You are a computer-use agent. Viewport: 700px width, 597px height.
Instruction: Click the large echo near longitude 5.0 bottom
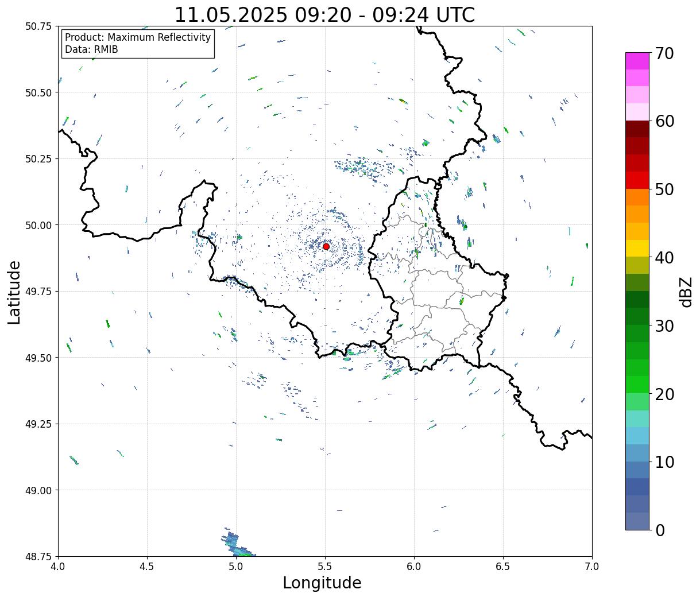(237, 544)
